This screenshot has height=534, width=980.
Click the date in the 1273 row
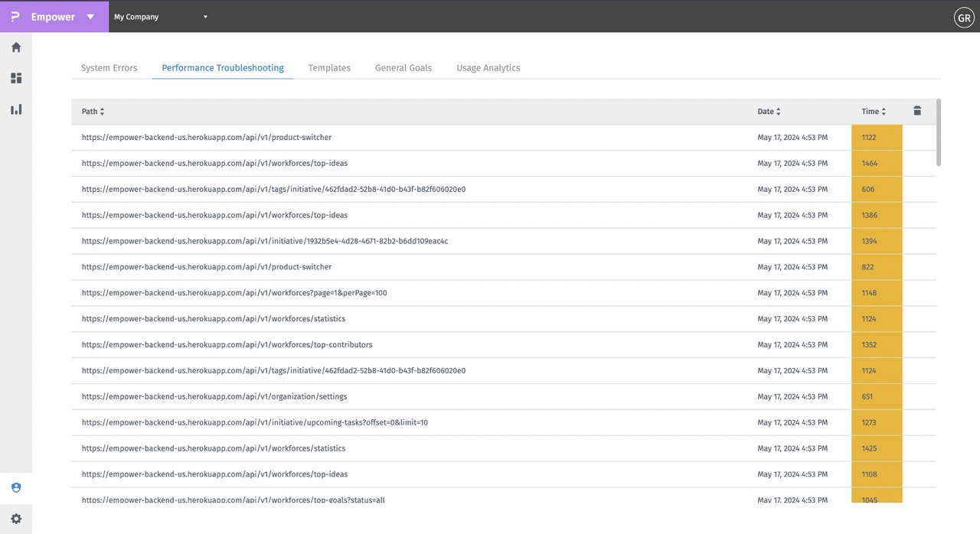(x=792, y=423)
